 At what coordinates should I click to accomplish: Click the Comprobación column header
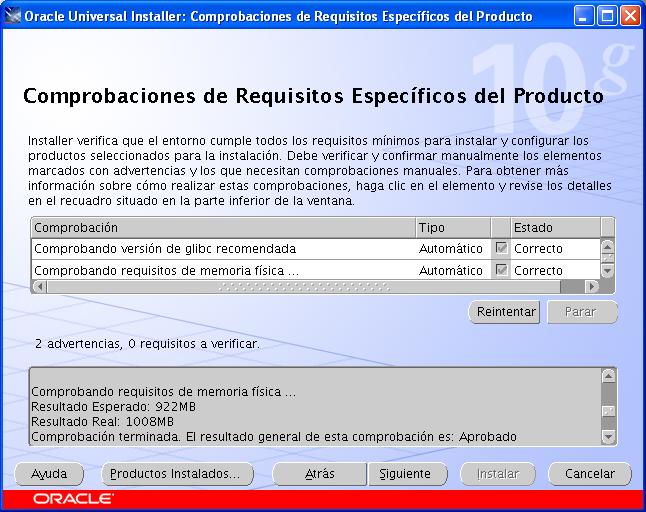223,228
